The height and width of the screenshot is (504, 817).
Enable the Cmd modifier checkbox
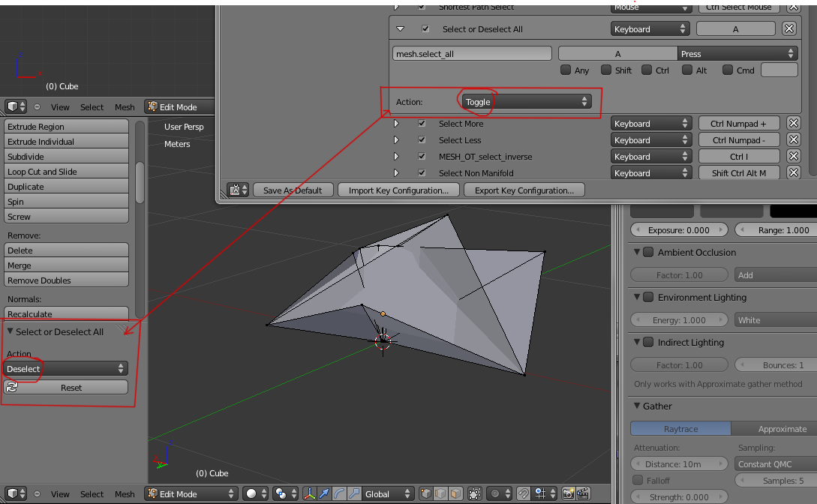(728, 70)
